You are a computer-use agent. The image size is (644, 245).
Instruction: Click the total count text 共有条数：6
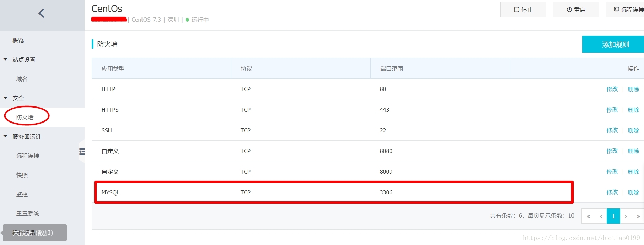tap(506, 215)
